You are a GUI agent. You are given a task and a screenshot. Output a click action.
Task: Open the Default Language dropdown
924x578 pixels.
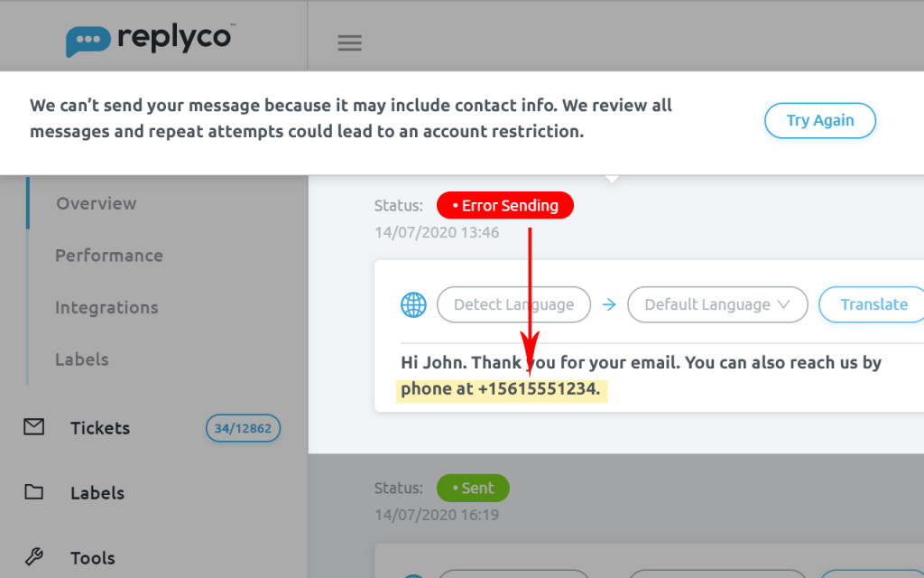[x=717, y=304]
